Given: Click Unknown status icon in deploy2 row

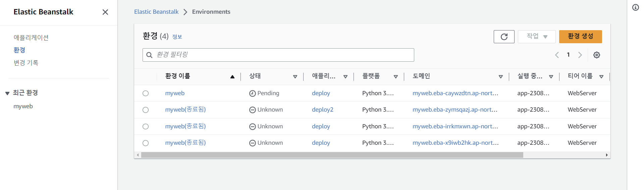Looking at the screenshot, I should click(x=253, y=110).
